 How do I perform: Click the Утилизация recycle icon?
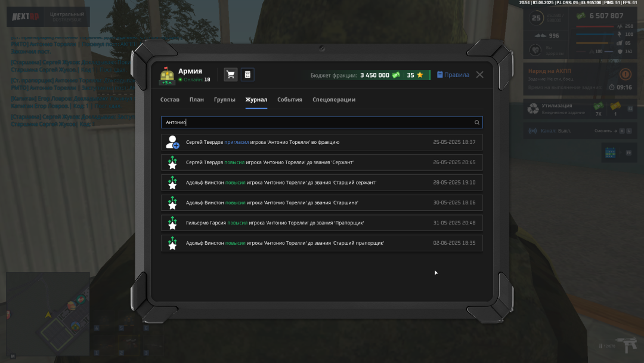(x=532, y=109)
